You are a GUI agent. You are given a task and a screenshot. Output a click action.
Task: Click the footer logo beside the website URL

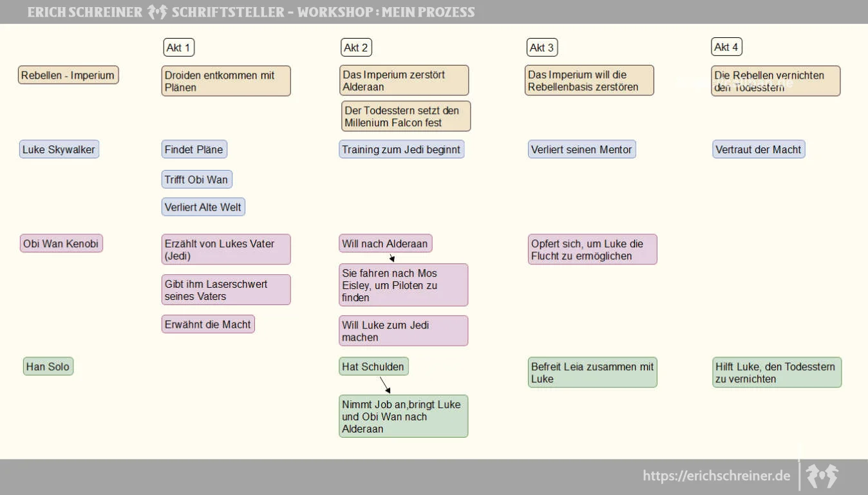pyautogui.click(x=822, y=476)
